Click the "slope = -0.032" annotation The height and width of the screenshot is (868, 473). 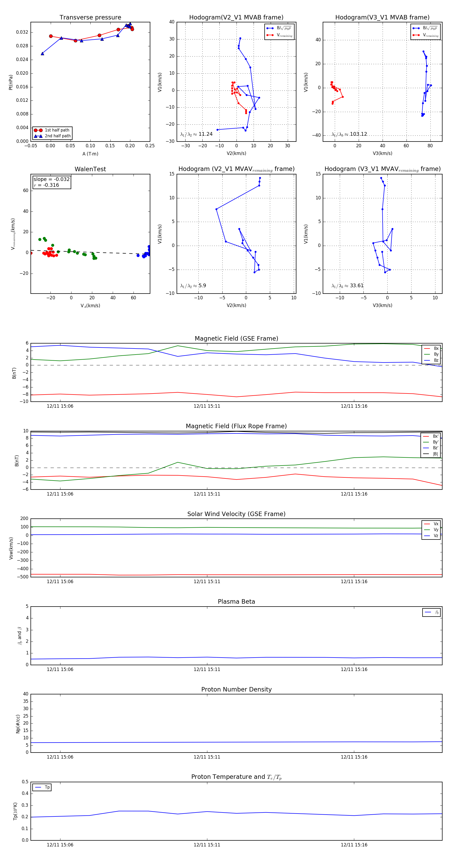click(52, 179)
